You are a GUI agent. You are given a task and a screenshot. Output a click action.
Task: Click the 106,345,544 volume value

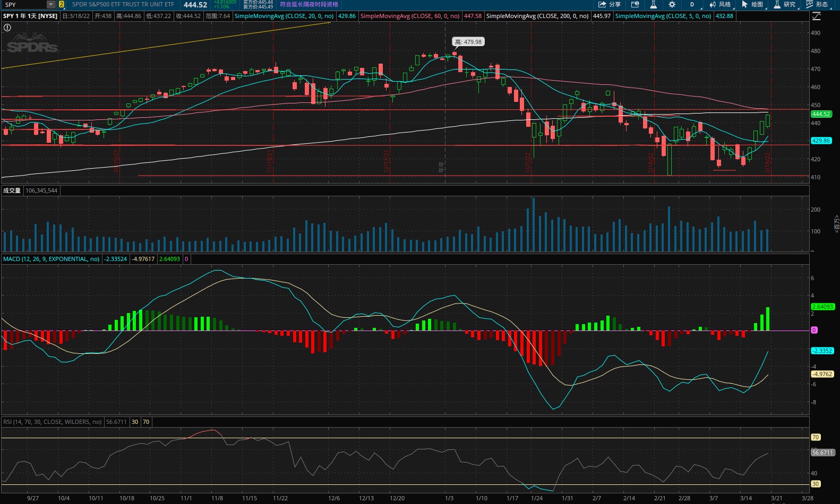41,190
